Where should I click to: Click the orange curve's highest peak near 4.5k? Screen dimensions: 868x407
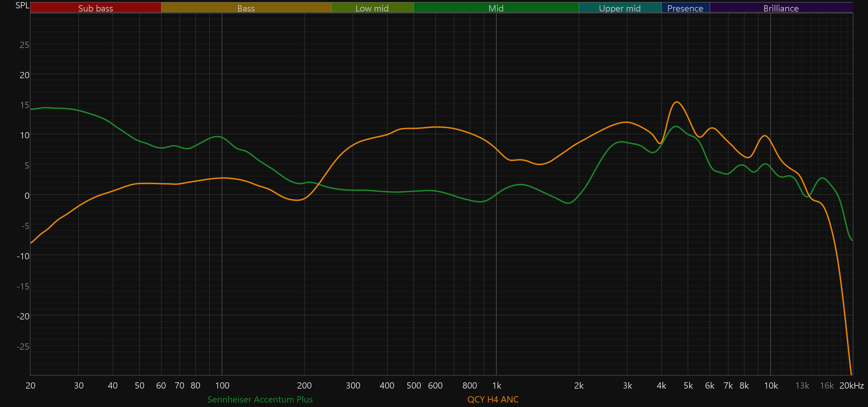tap(677, 102)
